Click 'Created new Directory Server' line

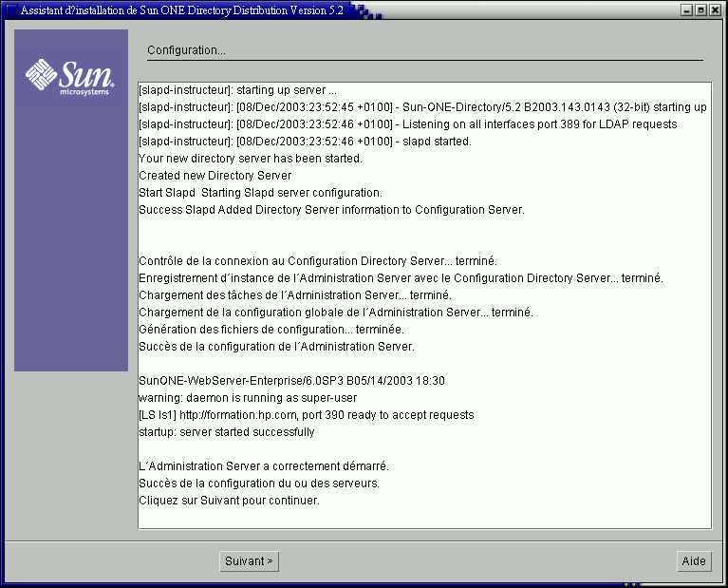point(215,175)
